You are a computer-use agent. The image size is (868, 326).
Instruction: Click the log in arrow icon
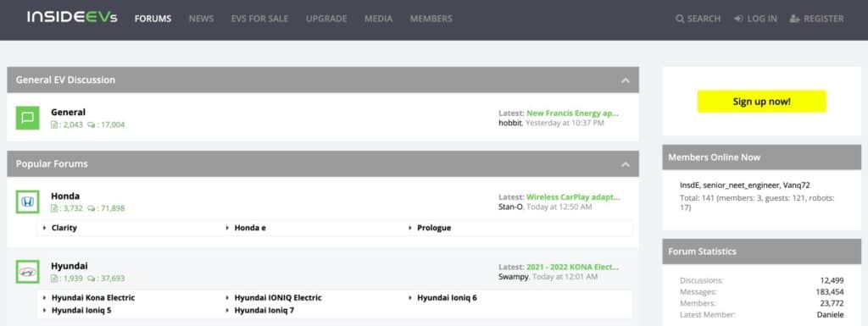coord(738,19)
